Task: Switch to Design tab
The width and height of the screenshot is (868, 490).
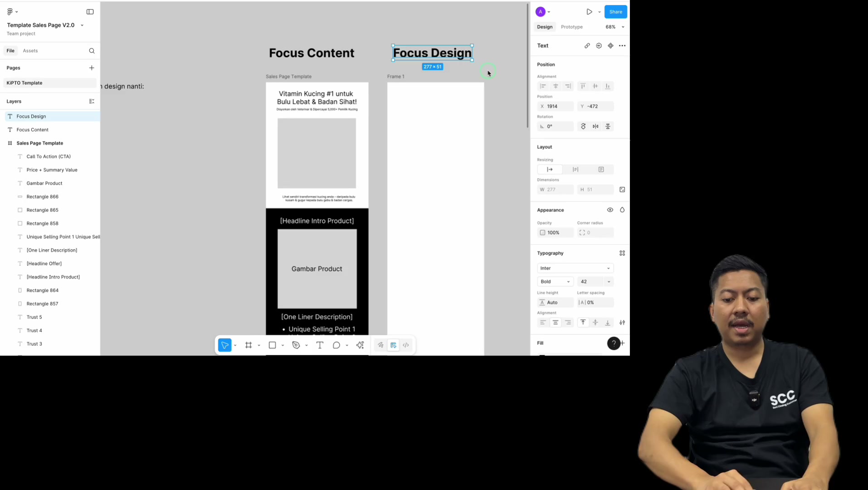Action: click(545, 27)
